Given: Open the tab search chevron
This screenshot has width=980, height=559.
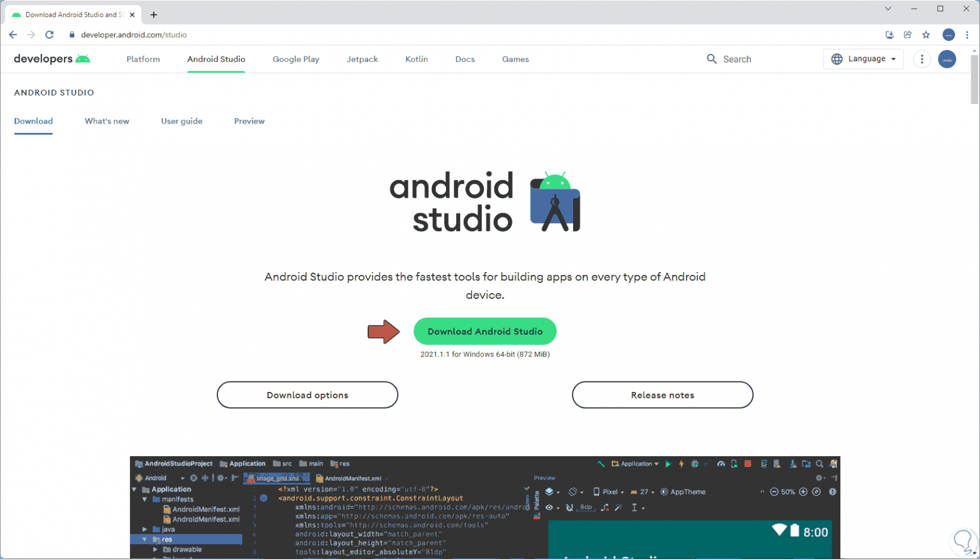Looking at the screenshot, I should [x=888, y=9].
